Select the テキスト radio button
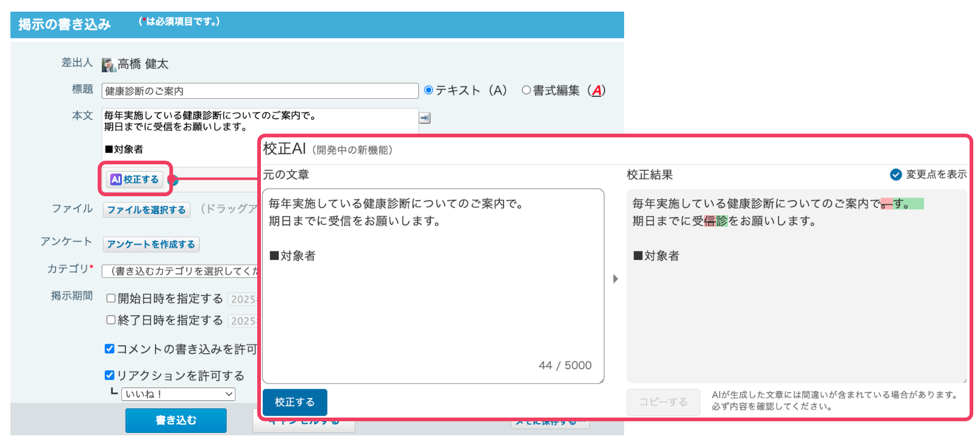Image resolution: width=980 pixels, height=447 pixels. click(429, 90)
